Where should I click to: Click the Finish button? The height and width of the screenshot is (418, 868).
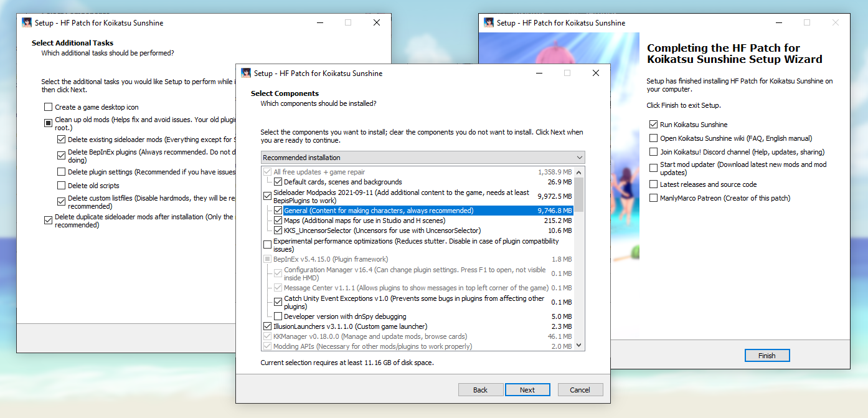(x=767, y=356)
